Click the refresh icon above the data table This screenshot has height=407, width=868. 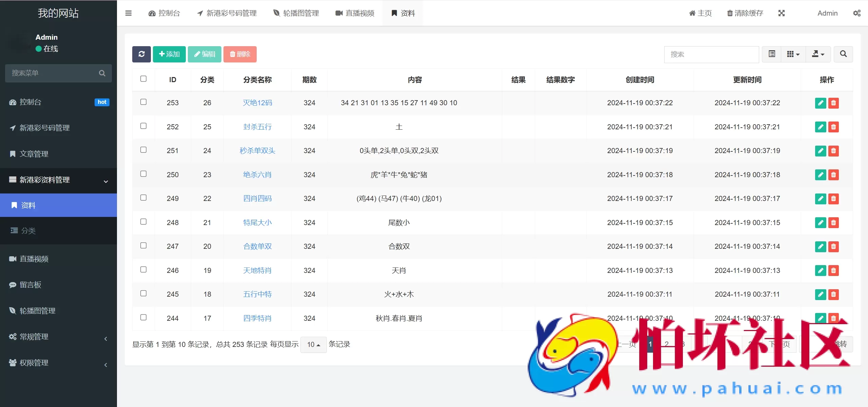click(x=141, y=54)
